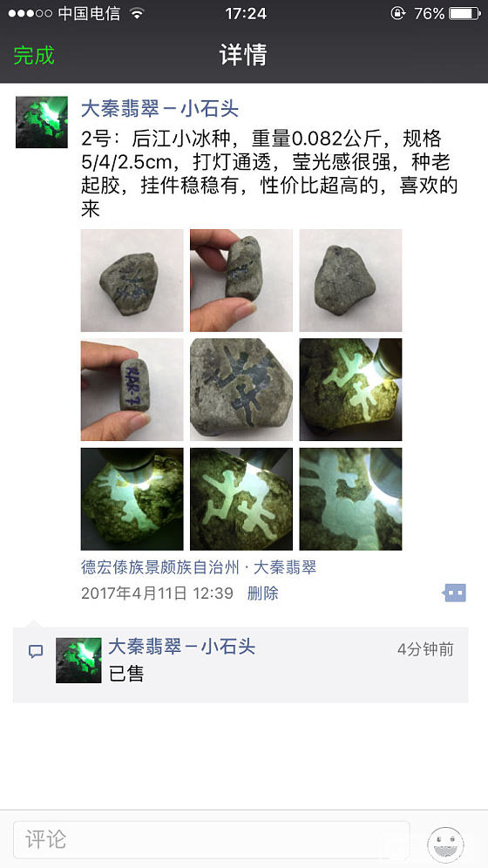Tap the 已售 comment text
This screenshot has height=868, width=488.
126,673
